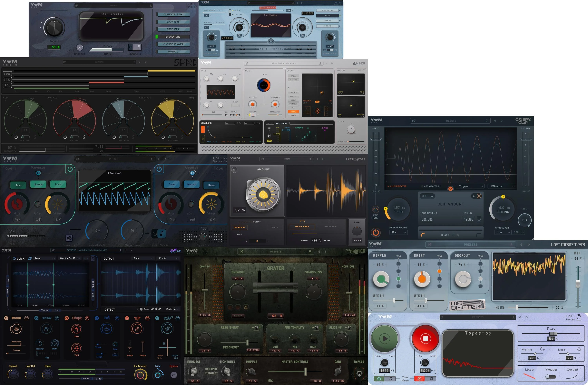
Task: Toggle the ABS Waveform indicator
Action: pyautogui.click(x=431, y=186)
